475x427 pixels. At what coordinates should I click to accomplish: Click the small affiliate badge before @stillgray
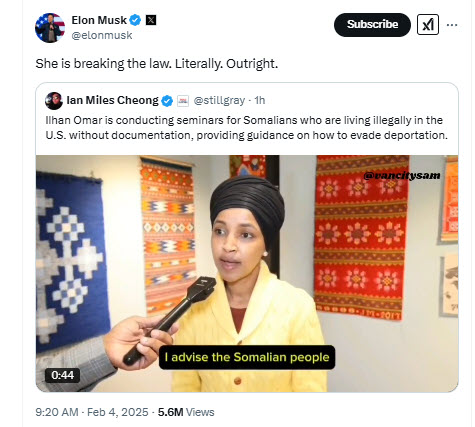(183, 101)
